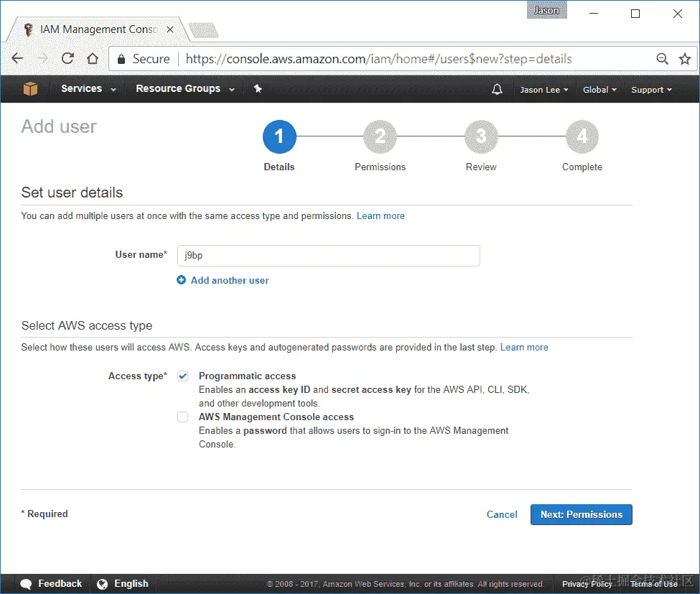Click the Details step label
Screen dimensions: 700x594
[279, 167]
